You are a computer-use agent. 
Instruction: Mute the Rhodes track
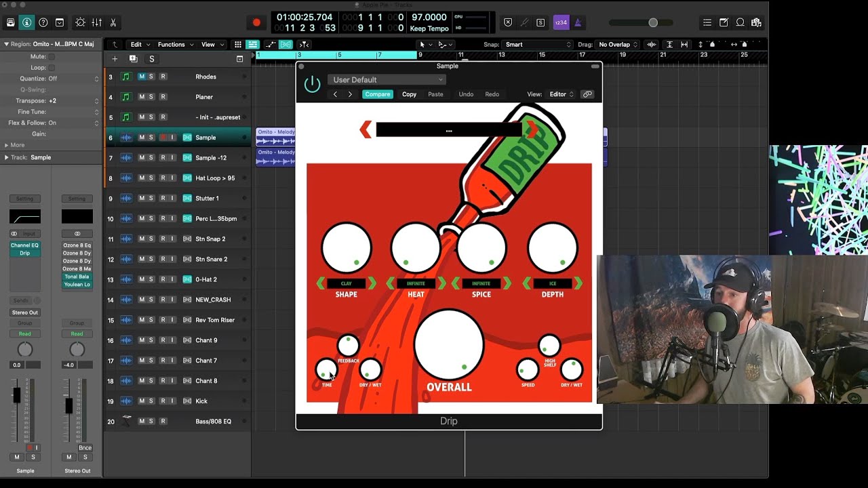[142, 77]
